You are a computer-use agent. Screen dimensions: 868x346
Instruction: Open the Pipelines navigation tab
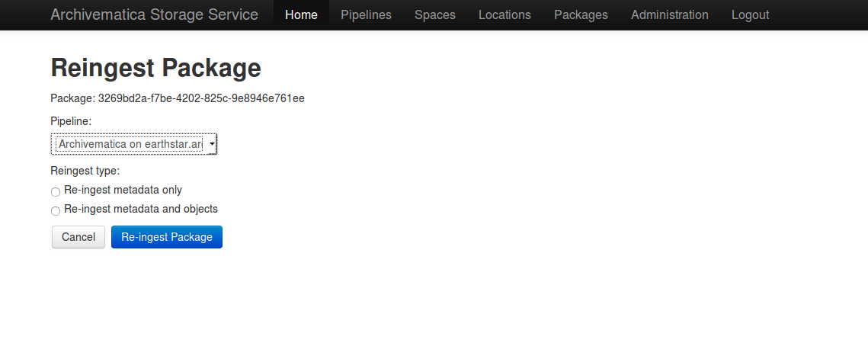tap(366, 14)
